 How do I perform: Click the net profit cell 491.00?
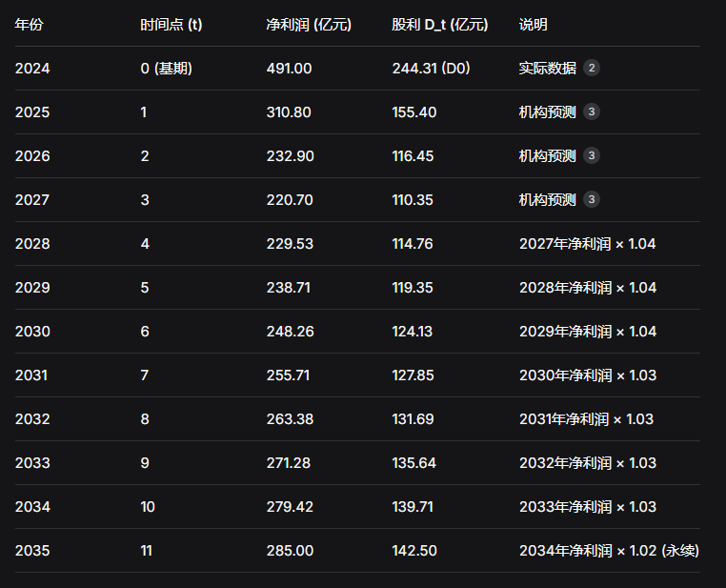[x=289, y=68]
